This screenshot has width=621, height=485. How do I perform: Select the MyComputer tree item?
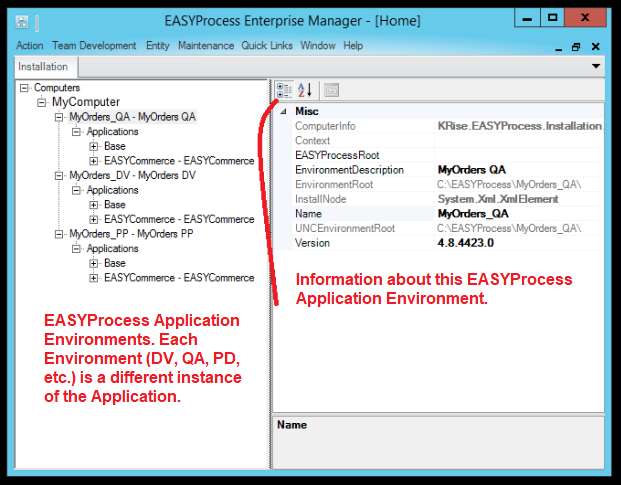[x=86, y=102]
